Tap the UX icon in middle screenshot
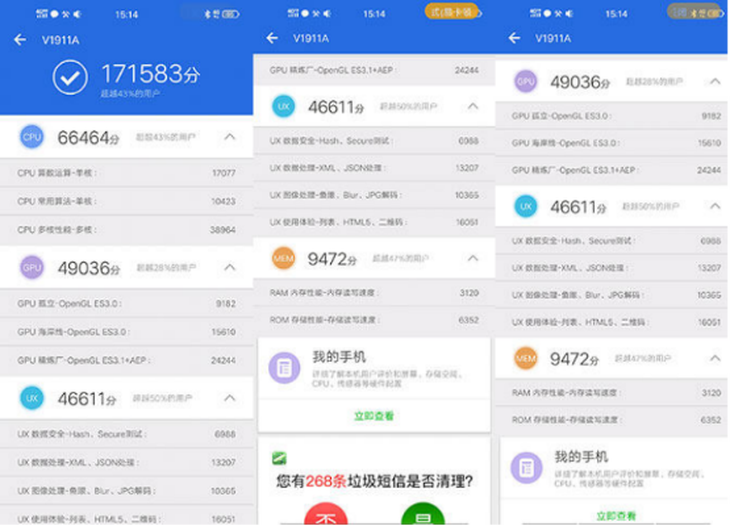730x526 pixels. coord(284,107)
